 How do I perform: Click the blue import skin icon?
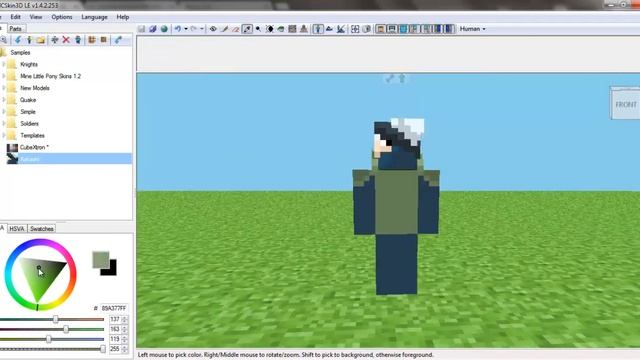(x=18, y=40)
